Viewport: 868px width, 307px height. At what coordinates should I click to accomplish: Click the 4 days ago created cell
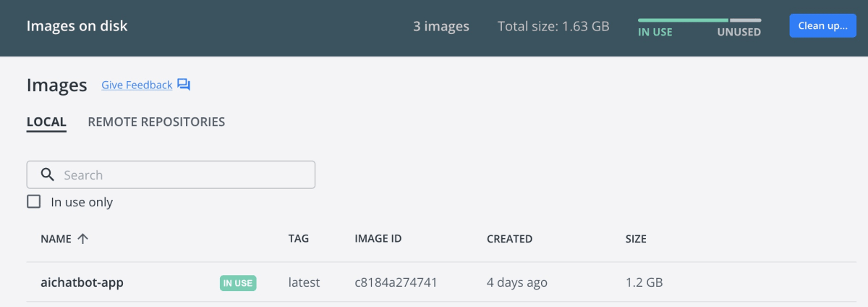517,282
